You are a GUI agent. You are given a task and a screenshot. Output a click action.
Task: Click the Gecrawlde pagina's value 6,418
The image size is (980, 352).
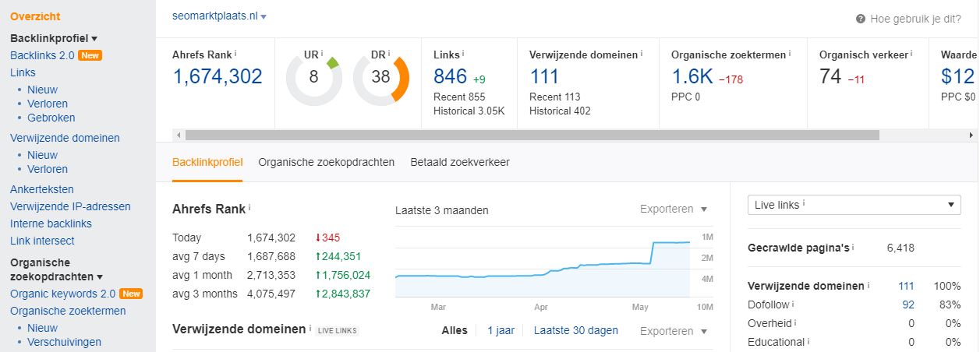pos(900,248)
